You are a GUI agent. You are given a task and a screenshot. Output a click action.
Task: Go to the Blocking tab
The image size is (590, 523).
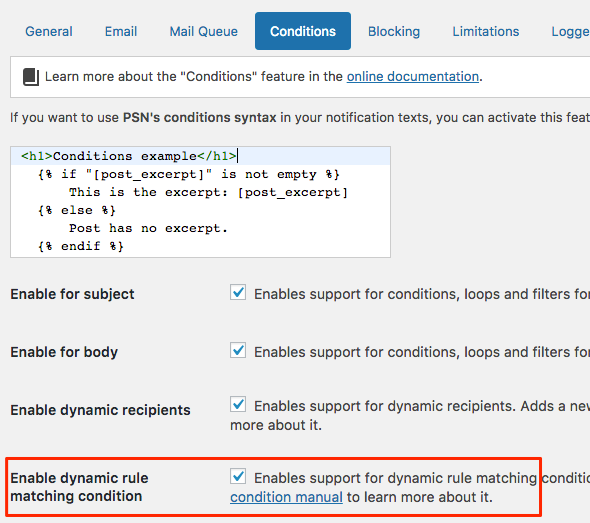(394, 31)
